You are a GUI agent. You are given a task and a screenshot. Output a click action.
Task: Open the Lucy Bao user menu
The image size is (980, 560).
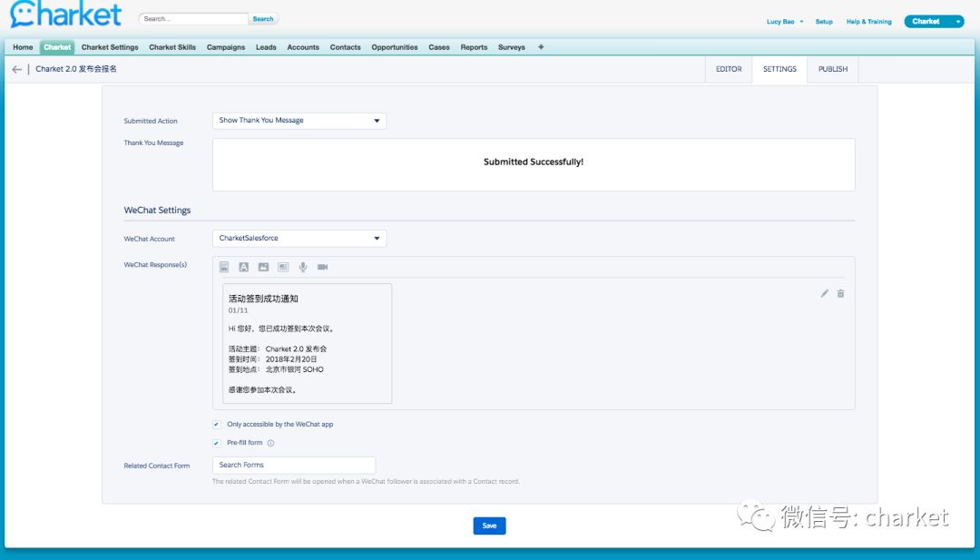[785, 22]
